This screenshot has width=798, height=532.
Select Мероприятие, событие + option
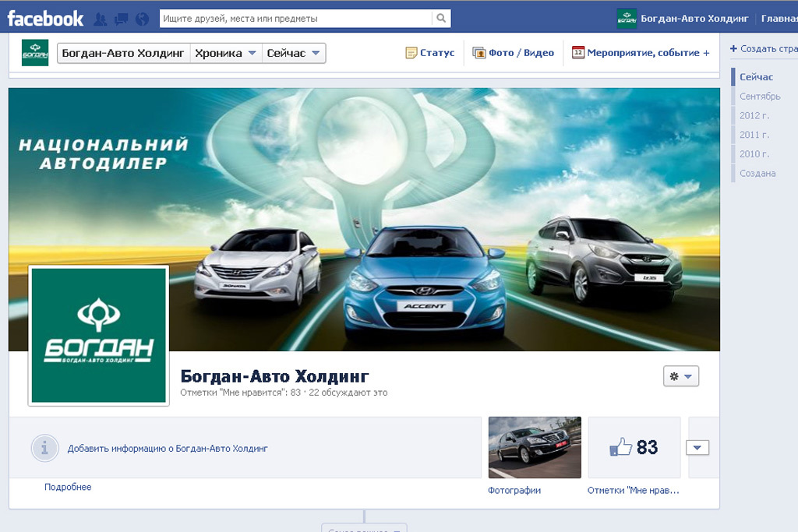(x=641, y=53)
